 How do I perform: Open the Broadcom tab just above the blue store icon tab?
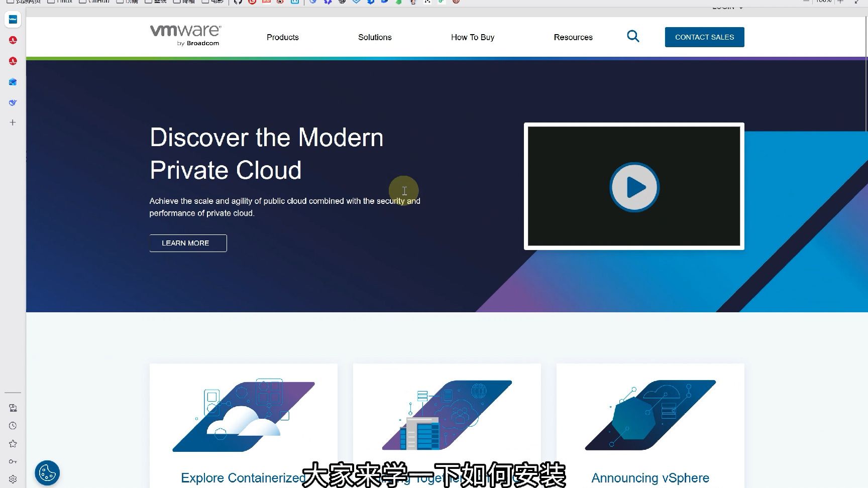point(13,61)
